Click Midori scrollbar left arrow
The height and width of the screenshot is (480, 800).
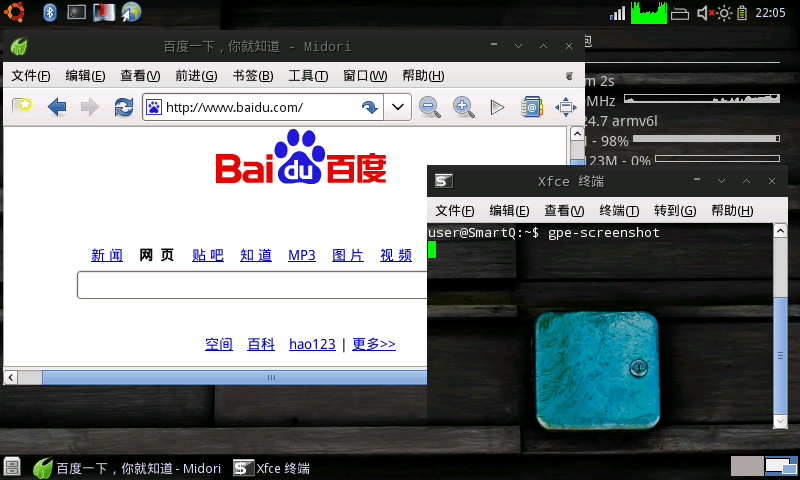11,377
